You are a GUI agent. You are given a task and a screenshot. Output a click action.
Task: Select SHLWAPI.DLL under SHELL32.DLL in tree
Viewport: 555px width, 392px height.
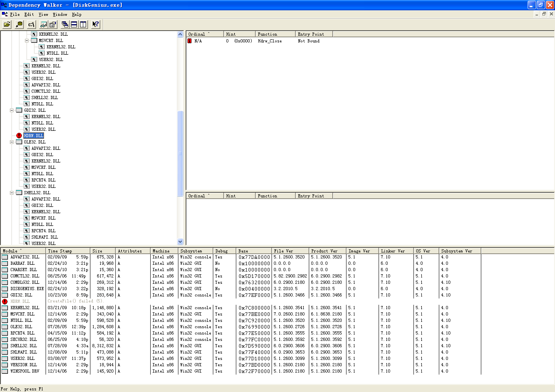click(x=45, y=237)
